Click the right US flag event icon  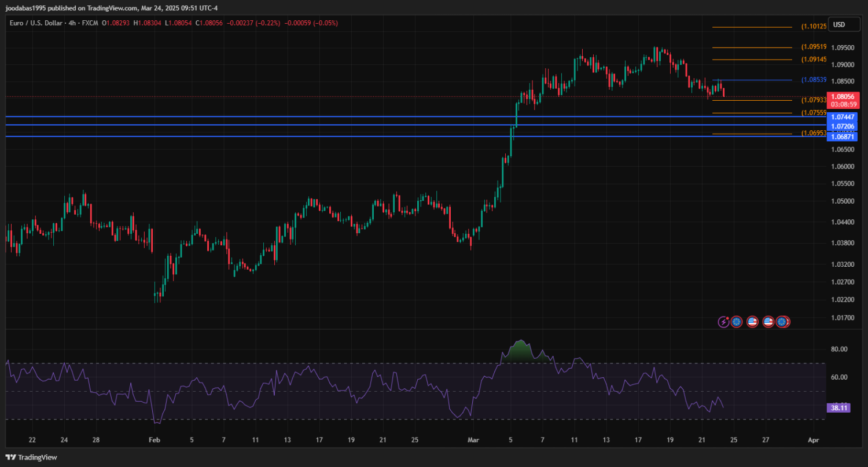pos(768,322)
